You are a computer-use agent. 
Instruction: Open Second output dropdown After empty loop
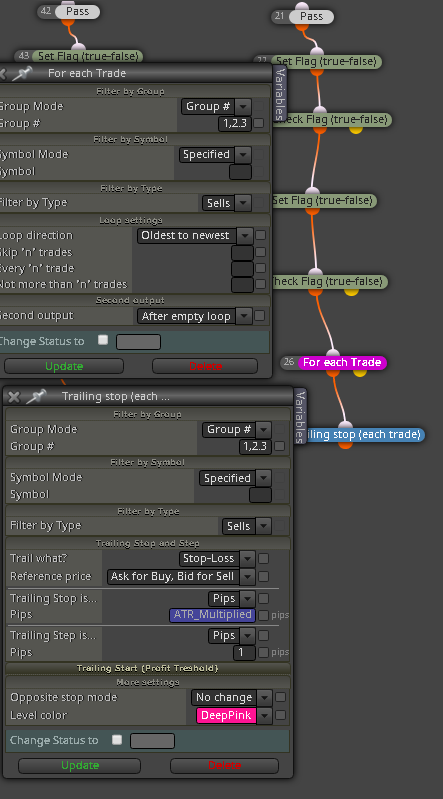point(244,316)
